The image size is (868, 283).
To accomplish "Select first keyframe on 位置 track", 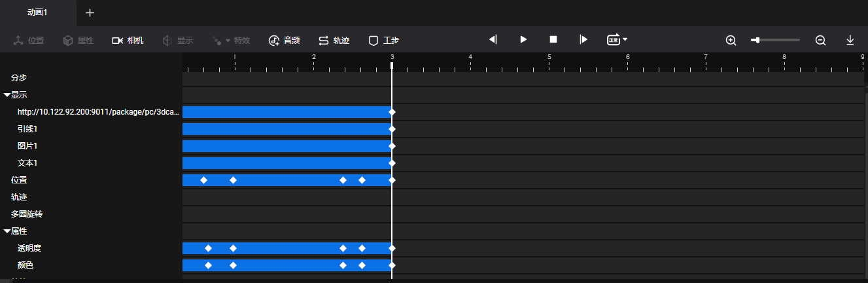I will tap(203, 179).
